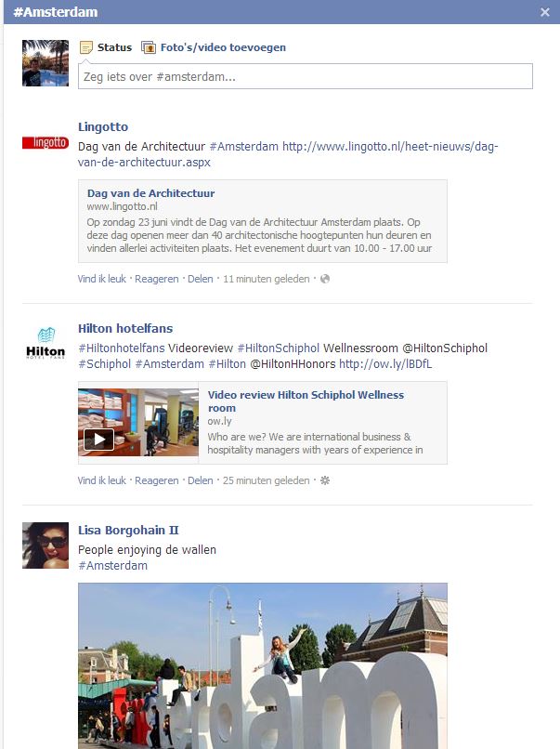Click the globe privacy icon on Lingotto post
The image size is (560, 749).
tap(325, 279)
